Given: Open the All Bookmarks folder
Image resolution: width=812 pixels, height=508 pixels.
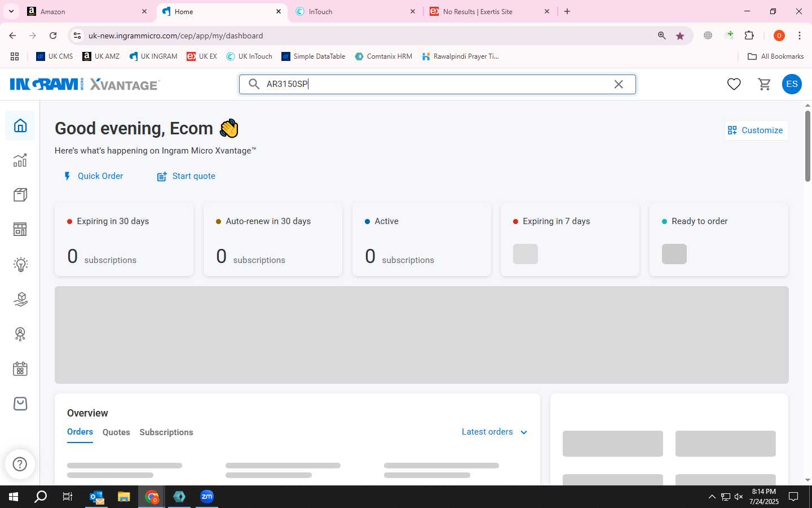Looking at the screenshot, I should pos(775,56).
